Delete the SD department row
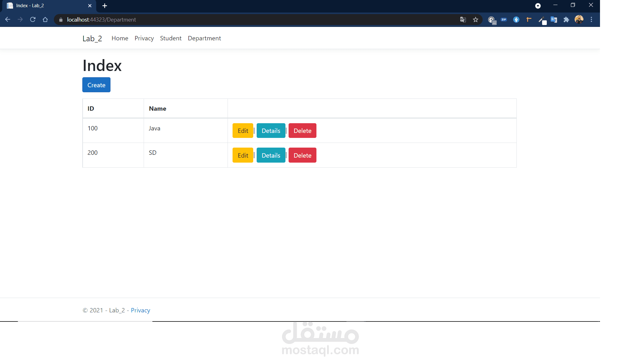The width and height of the screenshot is (641, 364). coord(302,155)
